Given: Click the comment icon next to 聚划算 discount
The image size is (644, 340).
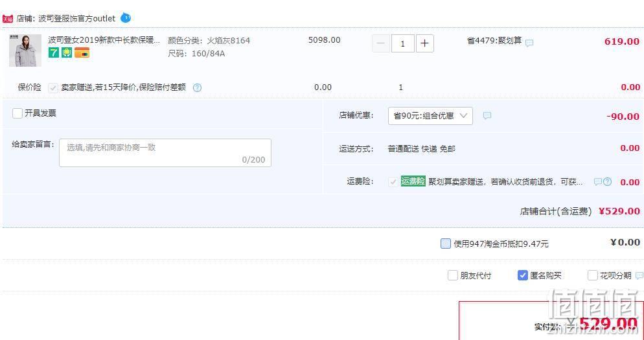Looking at the screenshot, I should click(529, 43).
